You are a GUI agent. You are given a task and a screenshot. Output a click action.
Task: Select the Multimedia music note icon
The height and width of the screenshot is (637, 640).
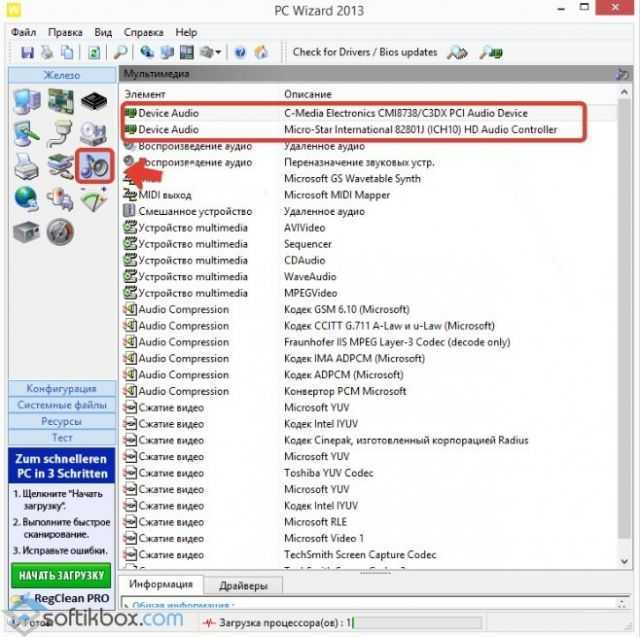click(94, 166)
